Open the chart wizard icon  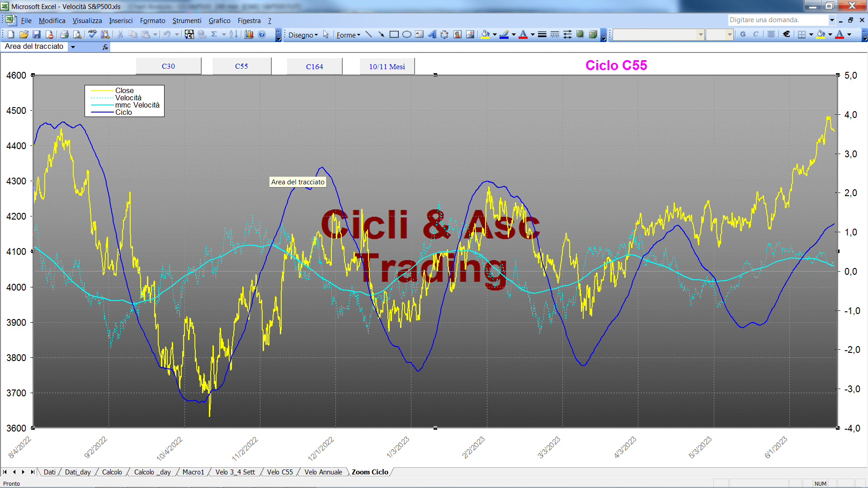(x=249, y=34)
